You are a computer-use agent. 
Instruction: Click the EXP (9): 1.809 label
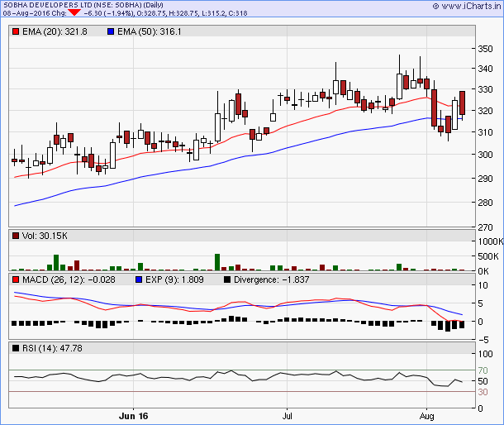coord(174,279)
